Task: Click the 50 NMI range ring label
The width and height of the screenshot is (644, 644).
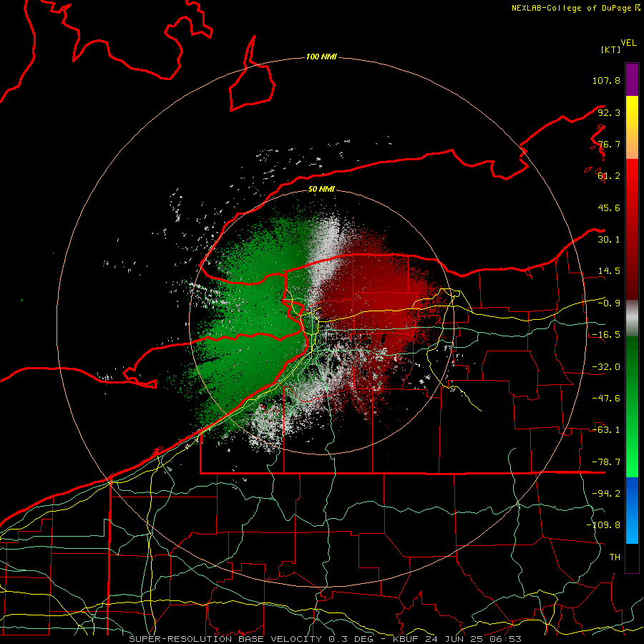Action: [321, 190]
